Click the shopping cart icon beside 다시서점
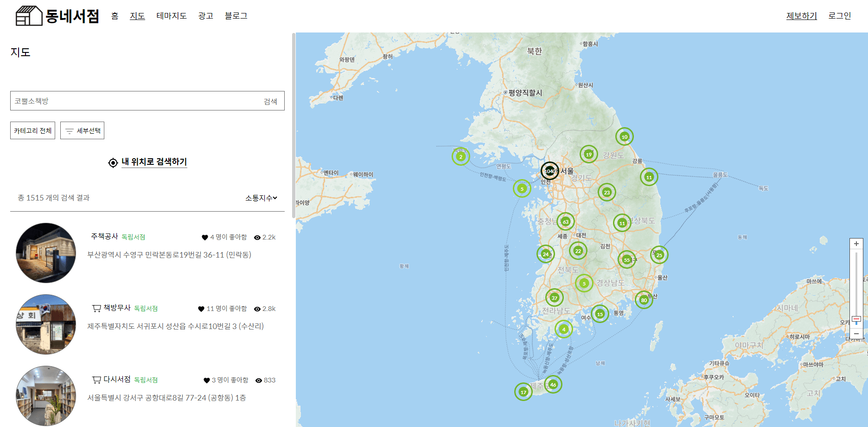The image size is (868, 427). point(97,380)
